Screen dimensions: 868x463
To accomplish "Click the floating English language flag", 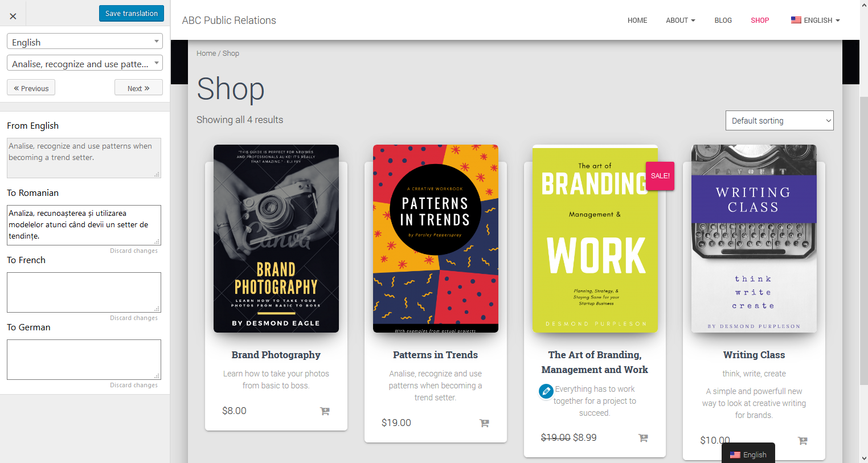I will [x=735, y=455].
